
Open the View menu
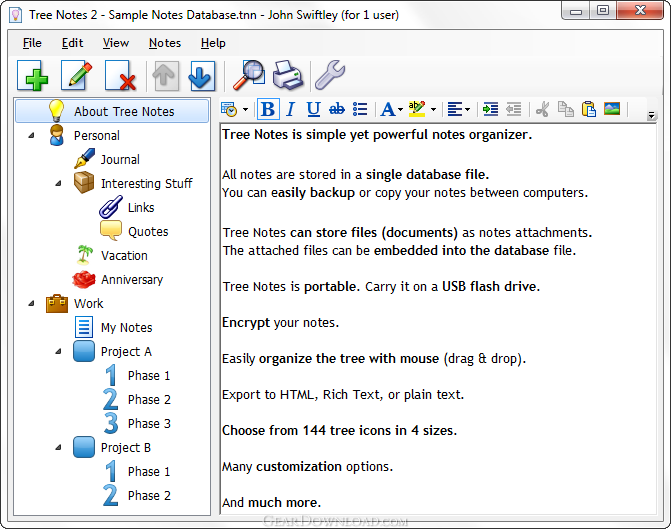116,43
